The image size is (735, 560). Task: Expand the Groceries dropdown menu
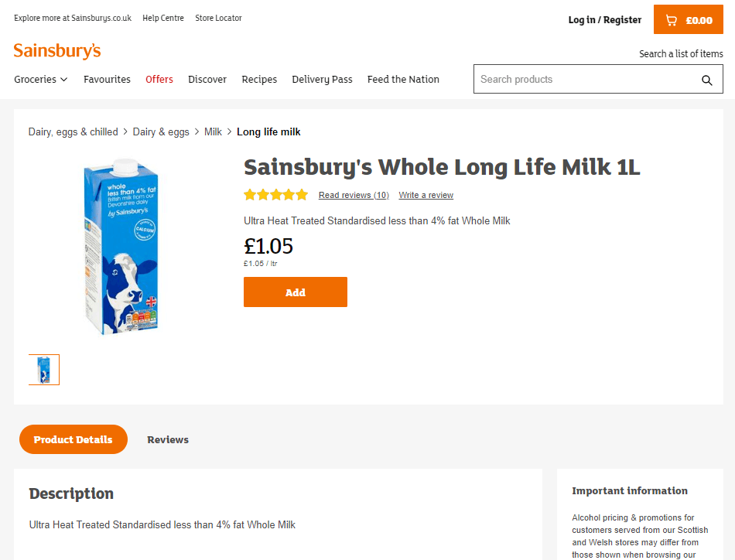tap(41, 79)
